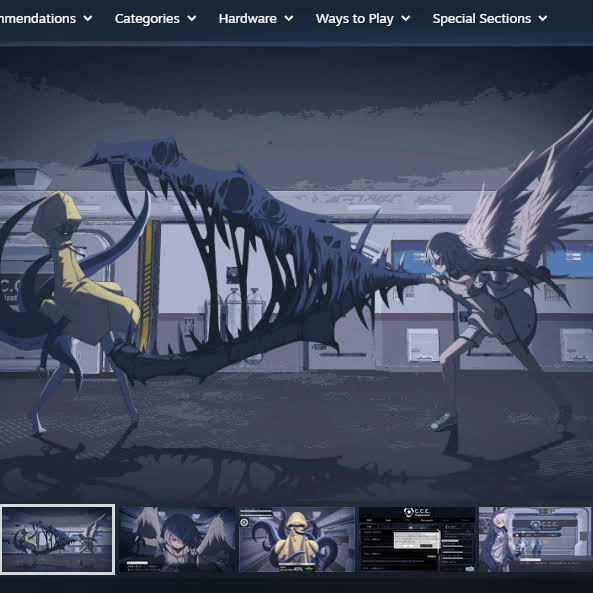Screen dimensions: 593x593
Task: Open the Special Sections menu
Action: pos(490,19)
